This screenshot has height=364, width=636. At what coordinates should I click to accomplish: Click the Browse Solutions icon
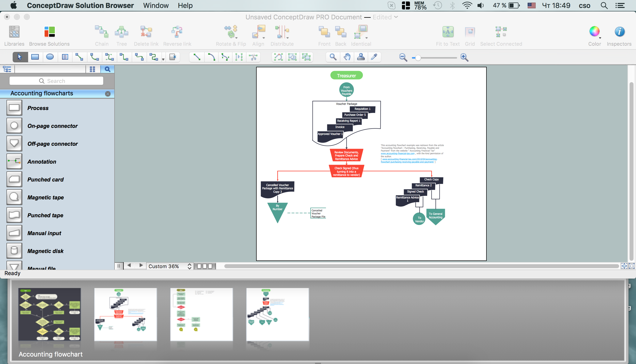[x=49, y=32]
